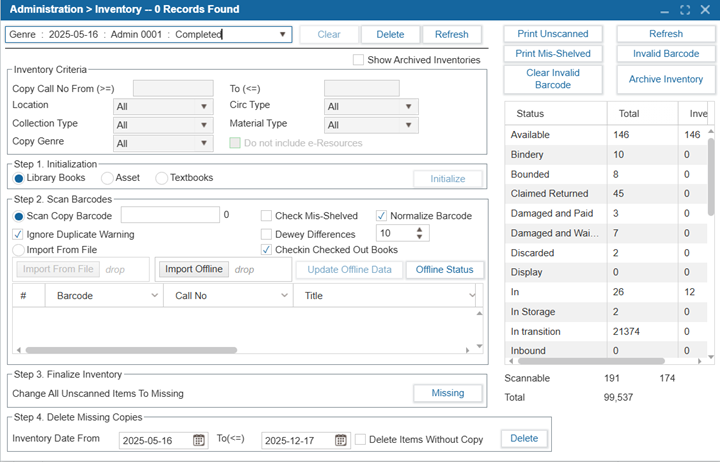The image size is (720, 462).
Task: Click the Import From File button
Action: (58, 269)
